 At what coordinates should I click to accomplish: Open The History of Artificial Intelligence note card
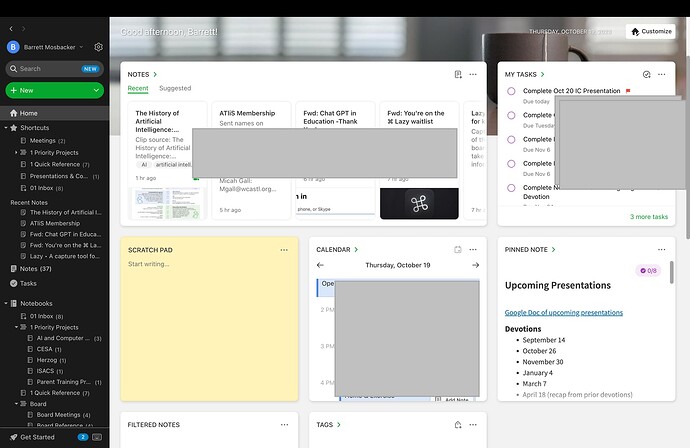[x=167, y=161]
